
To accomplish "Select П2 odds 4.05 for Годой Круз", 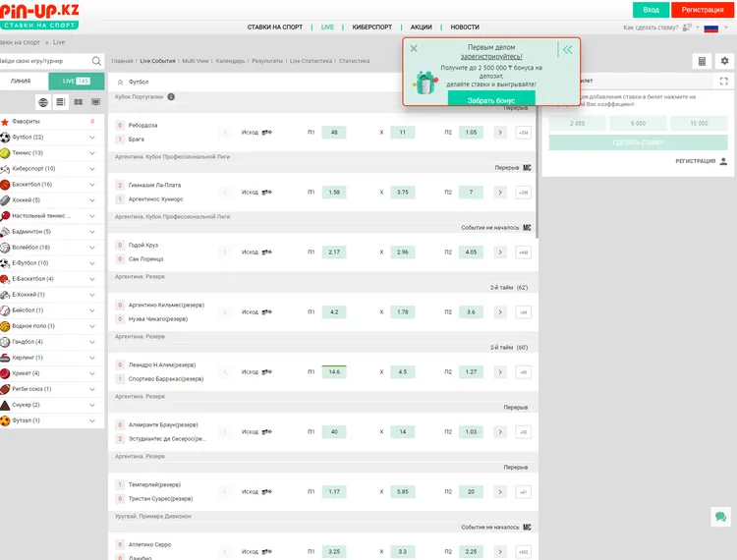I will coord(471,252).
